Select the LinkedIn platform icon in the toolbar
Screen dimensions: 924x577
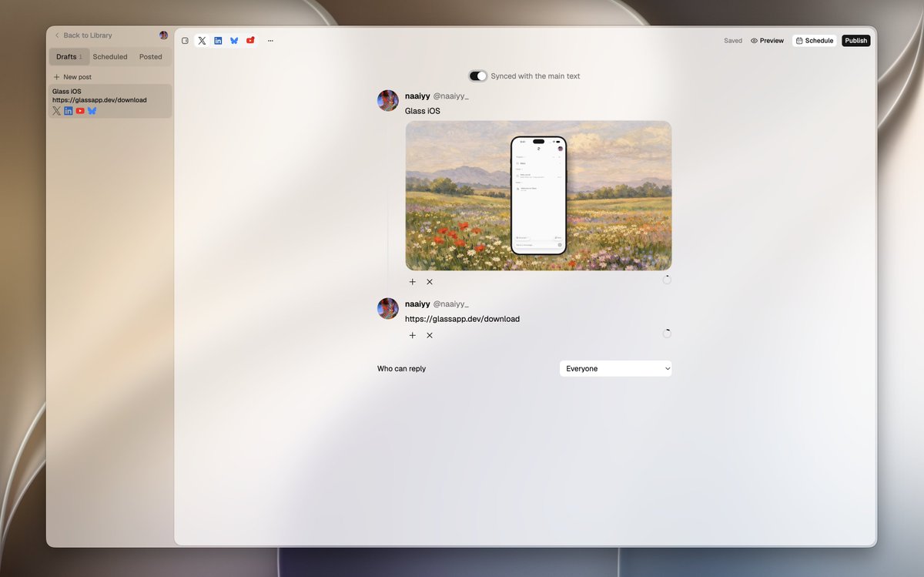(x=218, y=41)
